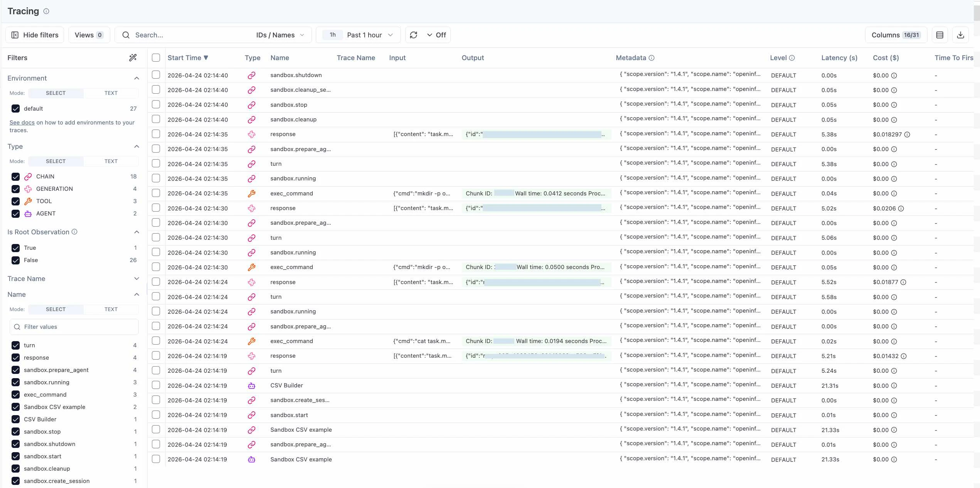The height and width of the screenshot is (488, 980).
Task: Expand the Trace Name filter section
Action: [136, 279]
